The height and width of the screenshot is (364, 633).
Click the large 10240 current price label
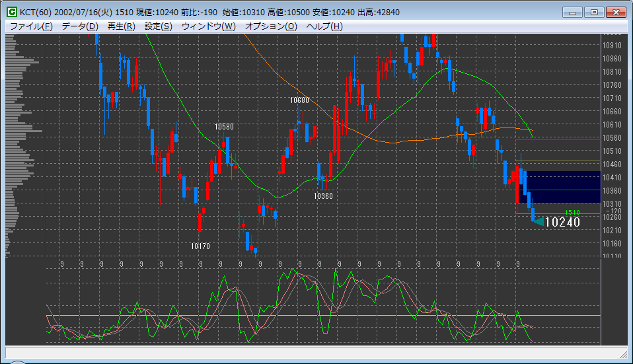click(x=562, y=223)
